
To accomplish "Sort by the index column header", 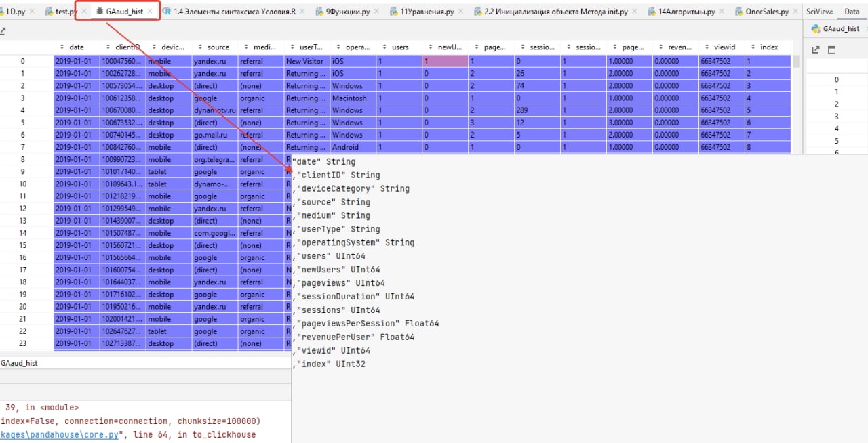I will pyautogui.click(x=768, y=47).
